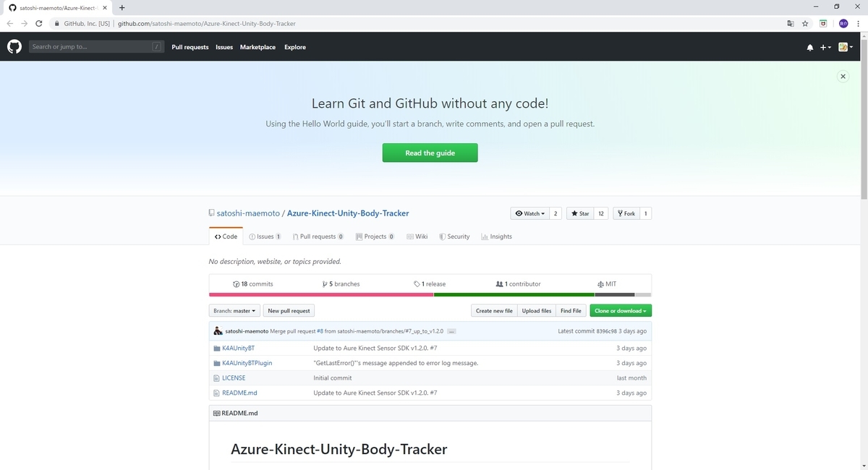Viewport: 868px width, 470px height.
Task: Switch to the Security tab
Action: tap(454, 236)
